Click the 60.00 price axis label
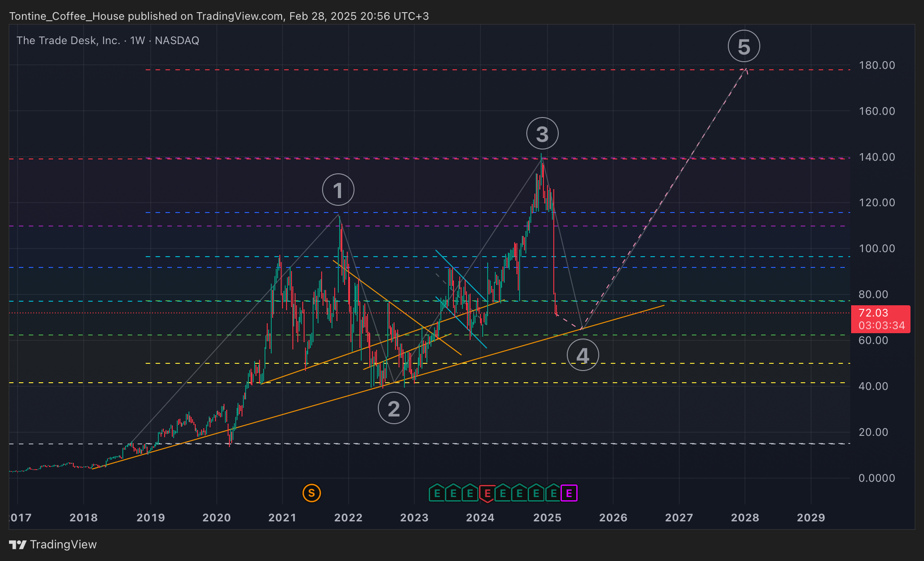The image size is (924, 561). [x=873, y=340]
